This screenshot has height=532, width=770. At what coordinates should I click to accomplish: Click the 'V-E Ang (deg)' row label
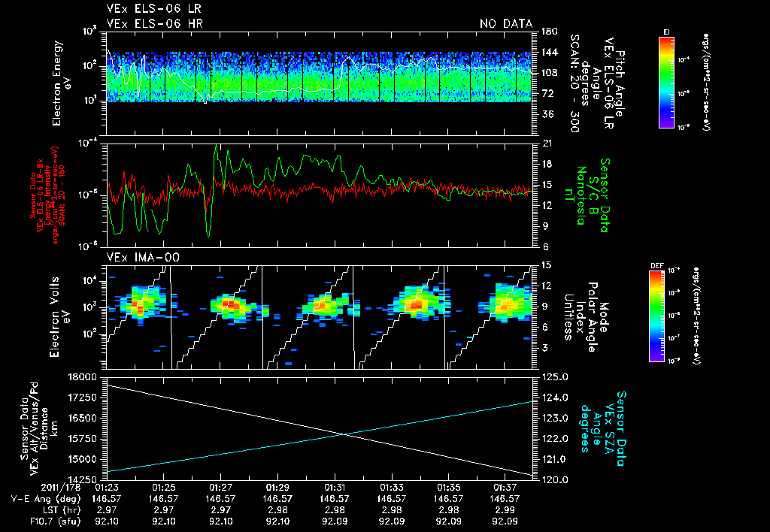[45, 499]
